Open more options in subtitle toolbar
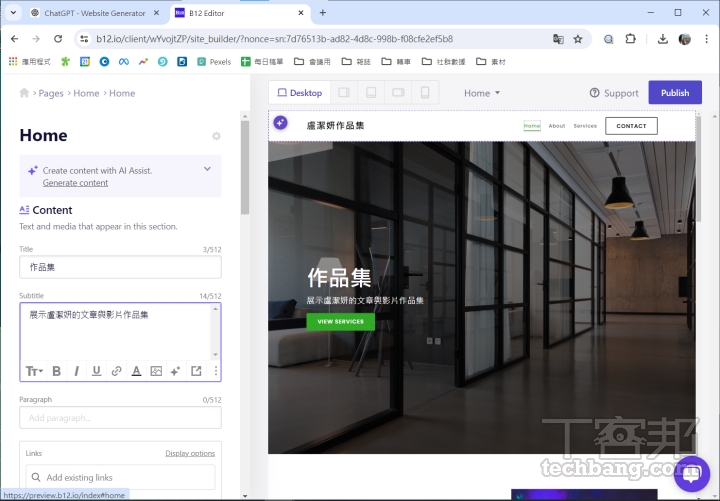The width and height of the screenshot is (720, 501). (215, 371)
